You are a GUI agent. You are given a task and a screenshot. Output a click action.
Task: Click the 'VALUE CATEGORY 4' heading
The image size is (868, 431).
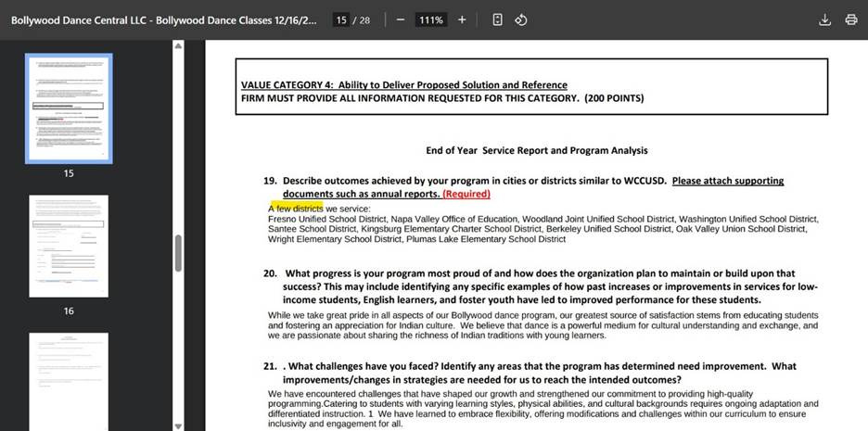(x=404, y=84)
